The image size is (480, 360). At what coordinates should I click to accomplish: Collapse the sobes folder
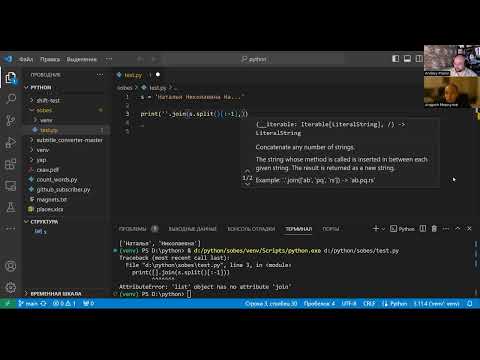[44, 110]
